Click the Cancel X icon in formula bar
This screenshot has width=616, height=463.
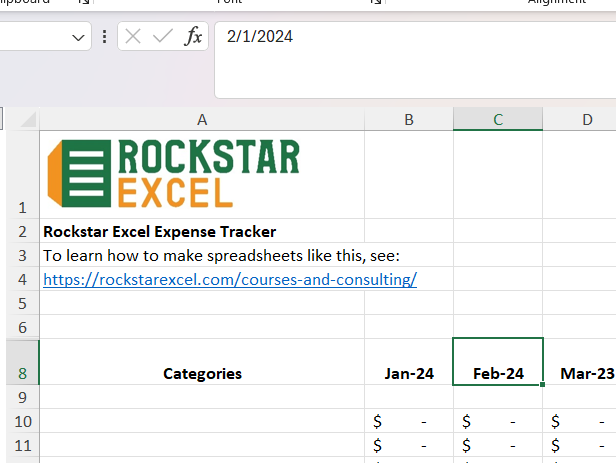(133, 37)
